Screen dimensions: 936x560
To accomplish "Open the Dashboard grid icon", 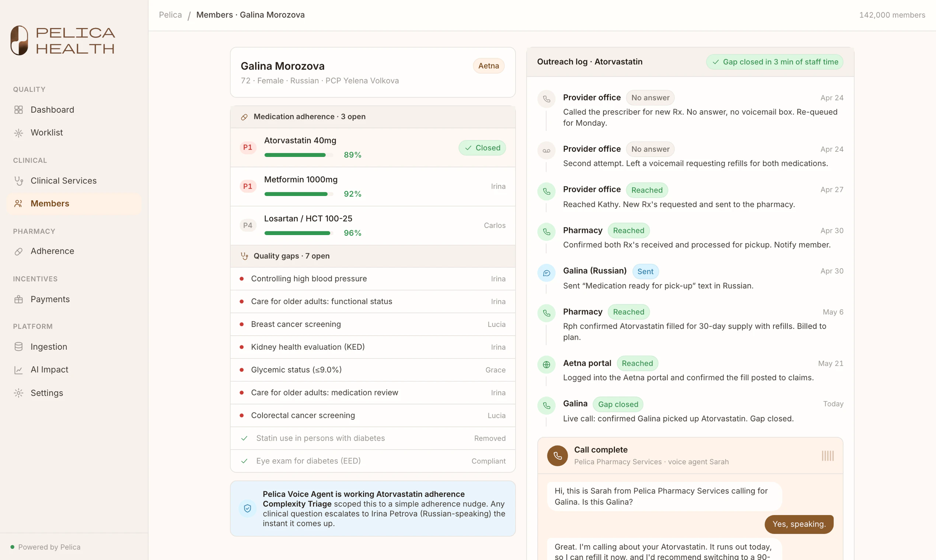I will (x=18, y=110).
